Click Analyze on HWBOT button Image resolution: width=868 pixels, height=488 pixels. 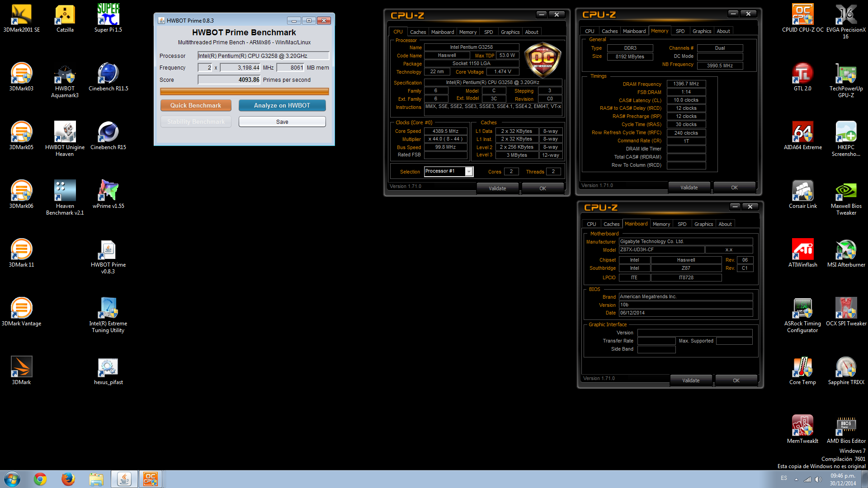[x=282, y=105]
